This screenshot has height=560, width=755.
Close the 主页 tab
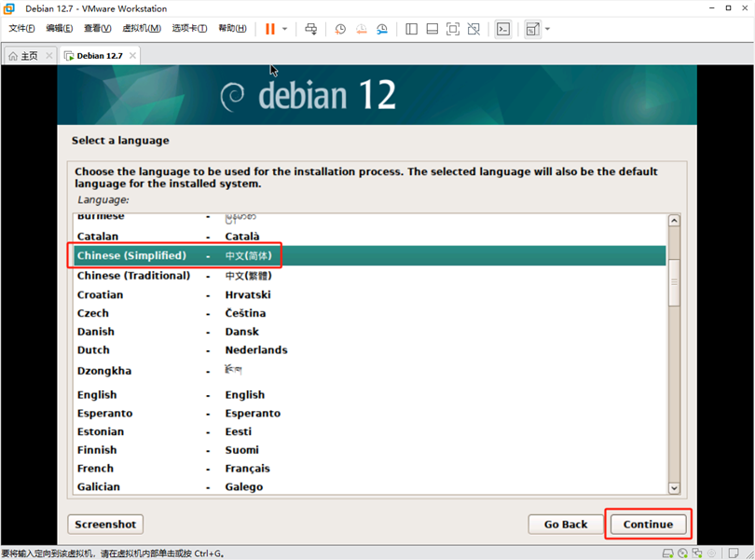click(x=49, y=56)
